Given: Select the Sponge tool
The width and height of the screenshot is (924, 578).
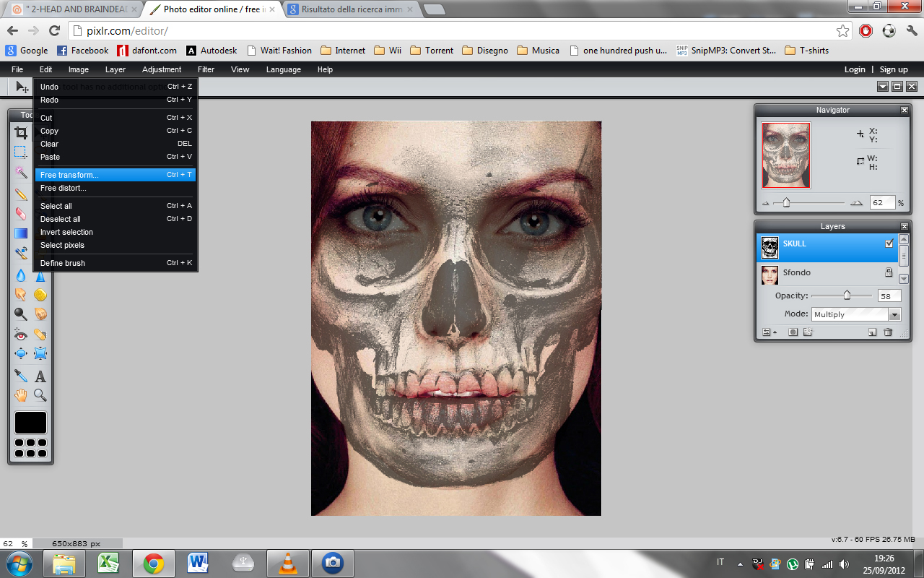Looking at the screenshot, I should [x=40, y=295].
